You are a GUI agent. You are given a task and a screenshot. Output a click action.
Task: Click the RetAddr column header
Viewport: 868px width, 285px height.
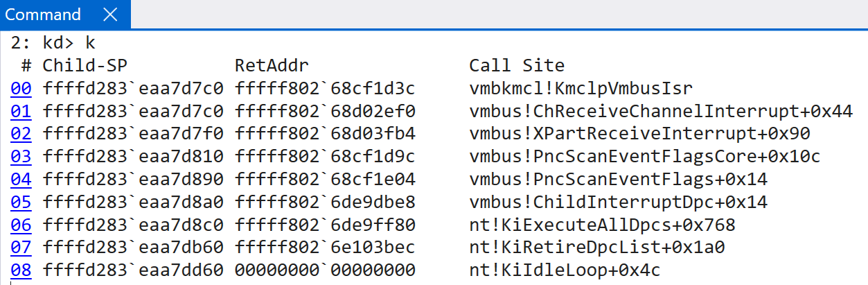(272, 66)
